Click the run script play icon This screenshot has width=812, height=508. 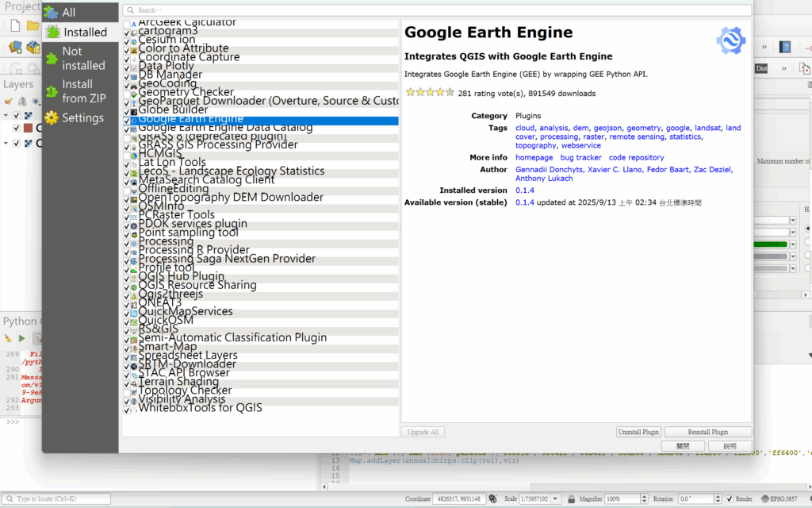point(21,338)
